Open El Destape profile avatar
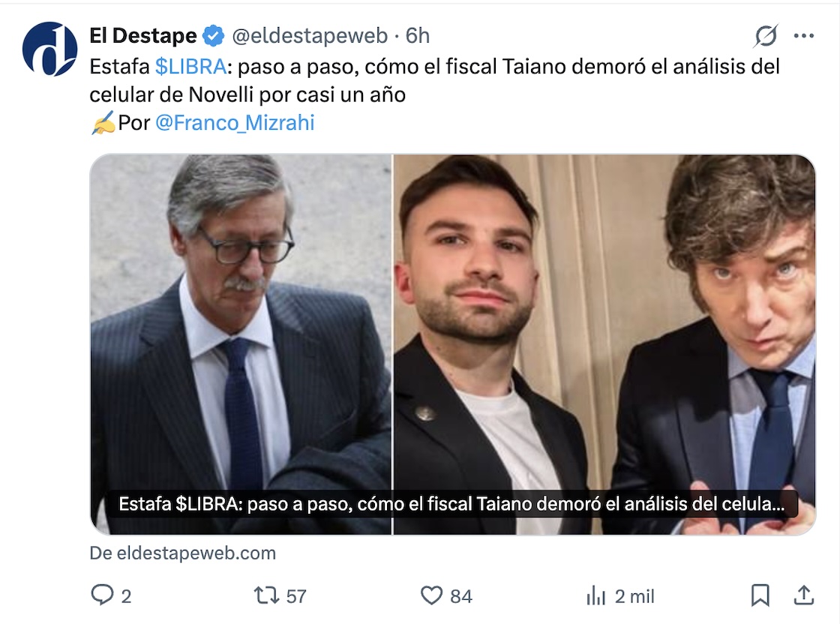Image resolution: width=840 pixels, height=624 pixels. click(49, 49)
